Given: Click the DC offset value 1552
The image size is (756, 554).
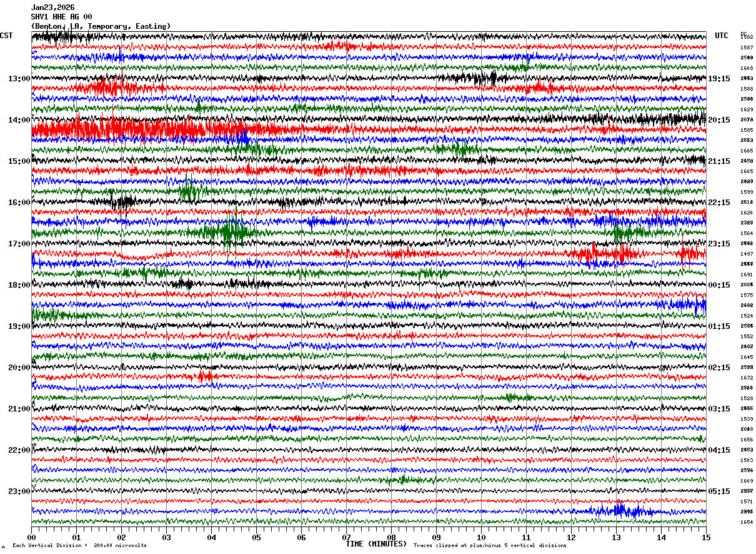Looking at the screenshot, I should pyautogui.click(x=747, y=336).
